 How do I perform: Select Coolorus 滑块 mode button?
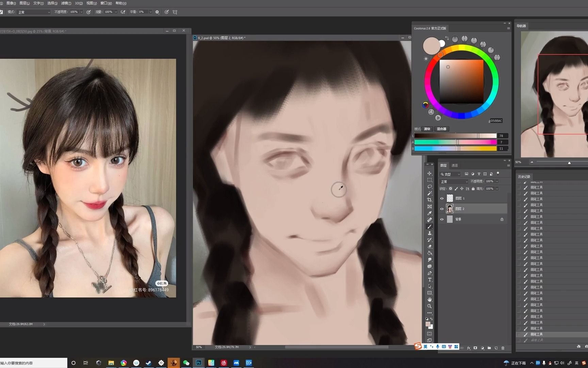(427, 129)
